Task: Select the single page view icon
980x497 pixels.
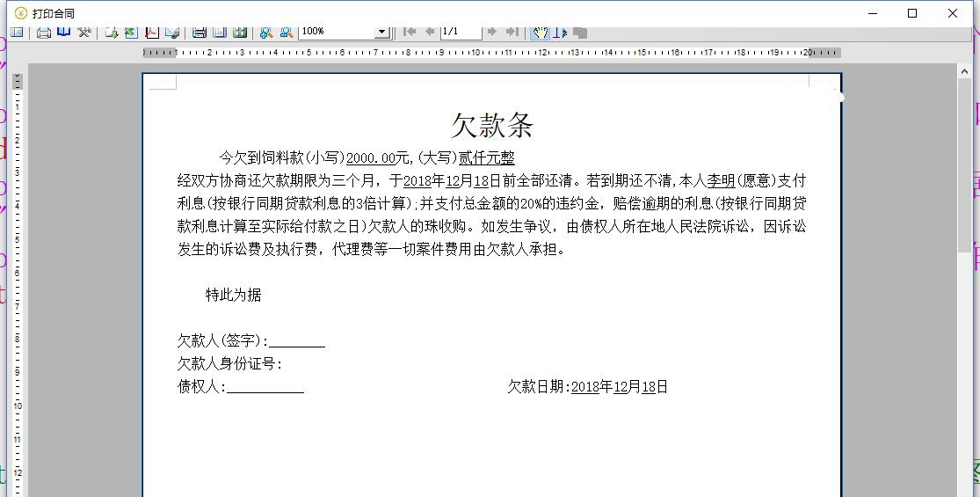Action: pyautogui.click(x=220, y=32)
